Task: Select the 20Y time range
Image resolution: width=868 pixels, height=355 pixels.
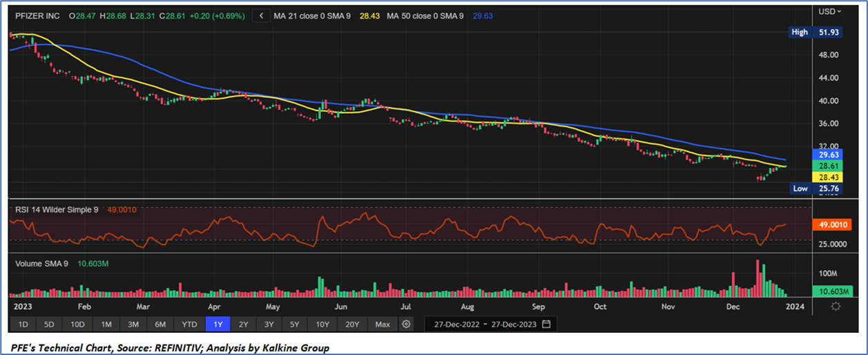Action: click(x=352, y=324)
